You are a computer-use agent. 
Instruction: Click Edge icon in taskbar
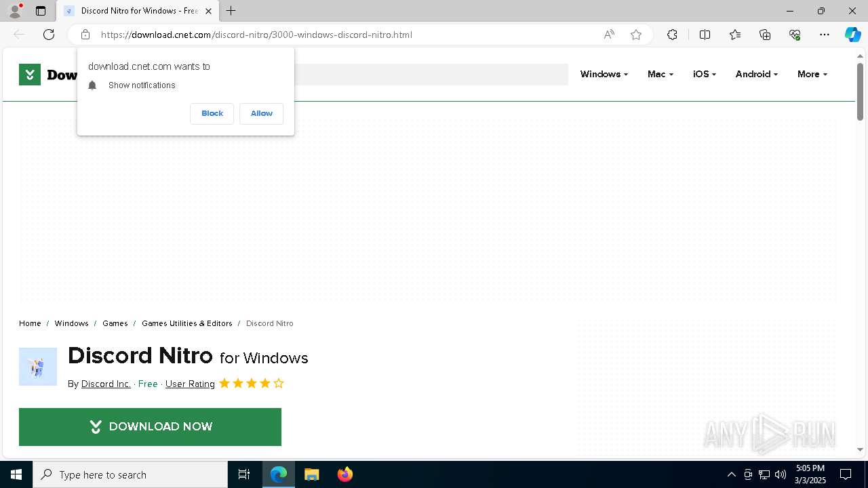(x=279, y=474)
